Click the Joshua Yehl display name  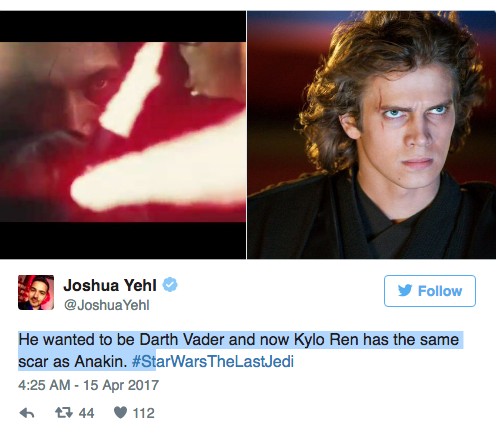click(110, 285)
